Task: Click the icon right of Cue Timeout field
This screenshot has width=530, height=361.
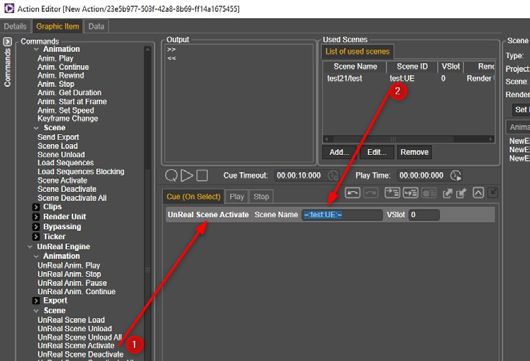Action: 333,175
